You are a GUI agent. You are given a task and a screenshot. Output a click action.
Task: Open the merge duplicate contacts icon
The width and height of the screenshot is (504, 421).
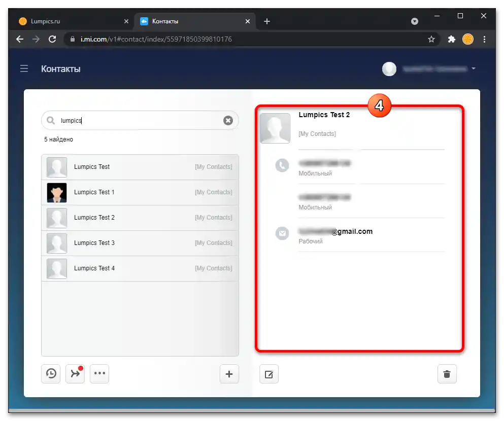pos(75,373)
